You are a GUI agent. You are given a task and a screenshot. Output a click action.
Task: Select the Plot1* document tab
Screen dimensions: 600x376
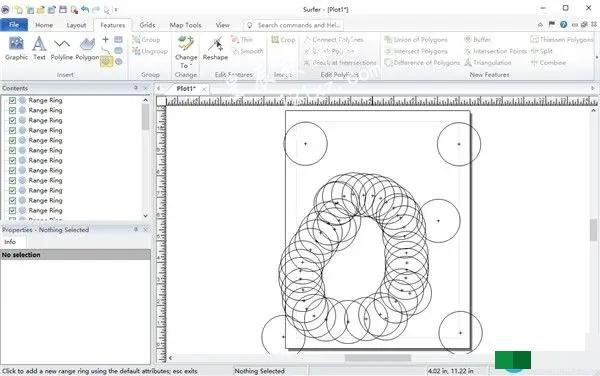pos(186,88)
